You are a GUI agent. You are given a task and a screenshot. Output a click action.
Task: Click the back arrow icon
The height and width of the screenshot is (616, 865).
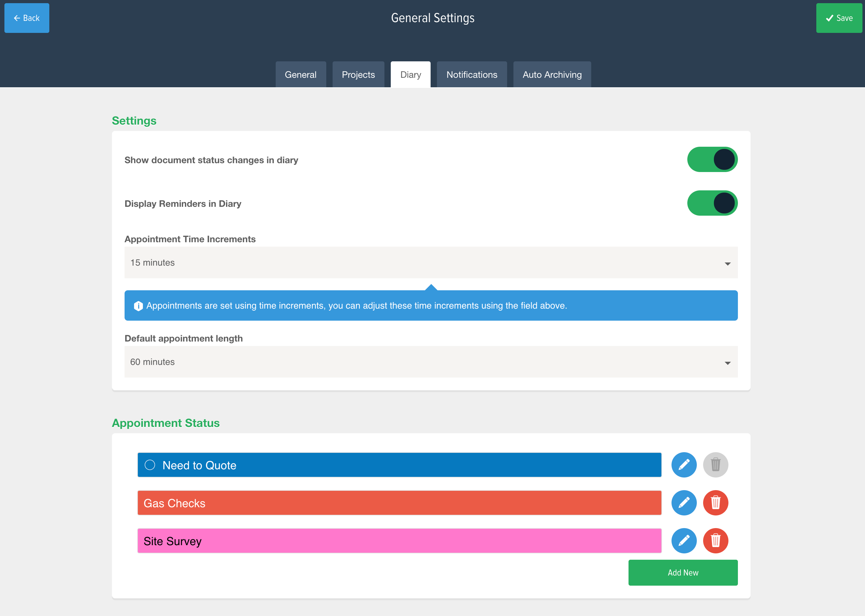coord(16,18)
